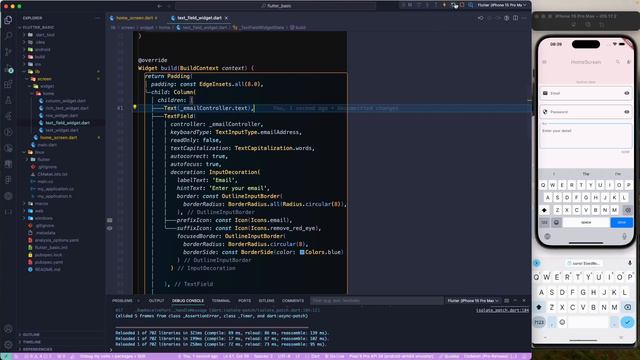Tap the space key on simulator keyboard

[586, 222]
